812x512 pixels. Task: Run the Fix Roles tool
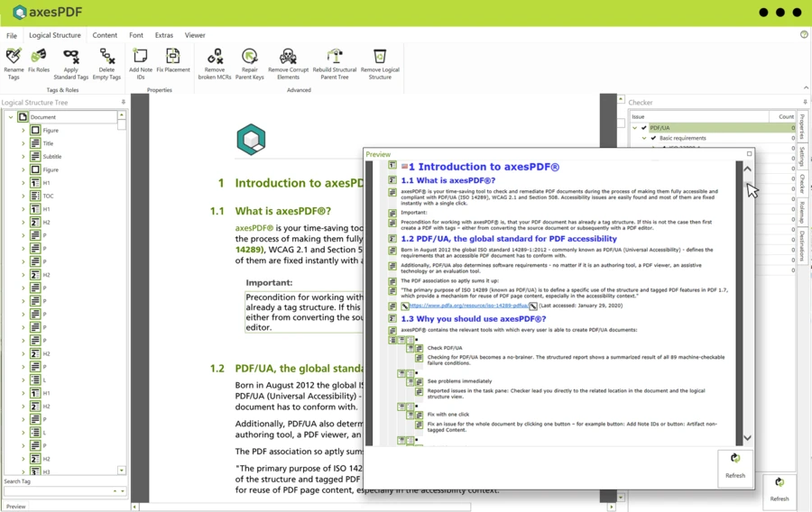(39, 60)
